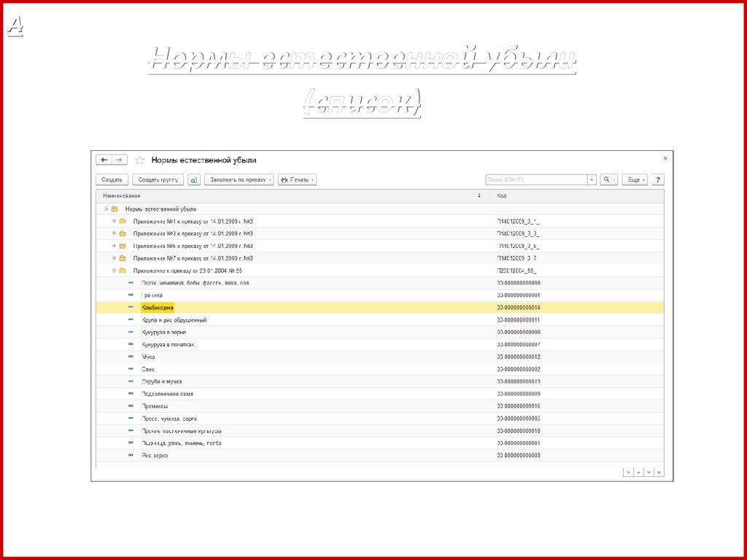The width and height of the screenshot is (747, 560).
Task: Select the highlighted Комбикорма row
Action: tap(379, 308)
